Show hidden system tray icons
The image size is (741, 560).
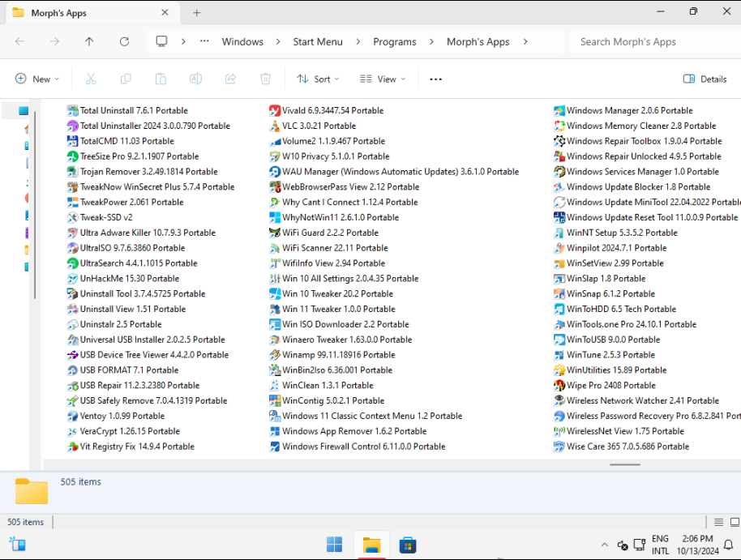[x=605, y=545]
